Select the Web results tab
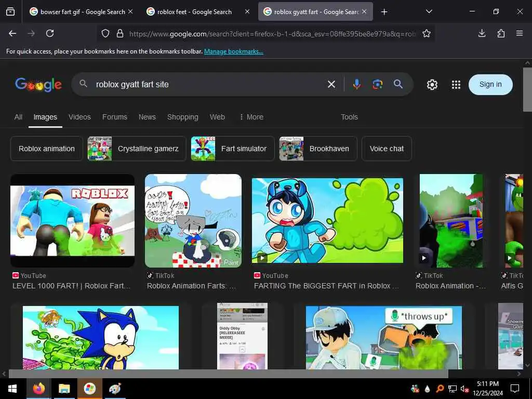Screen dimensions: 532x399 point(217,117)
